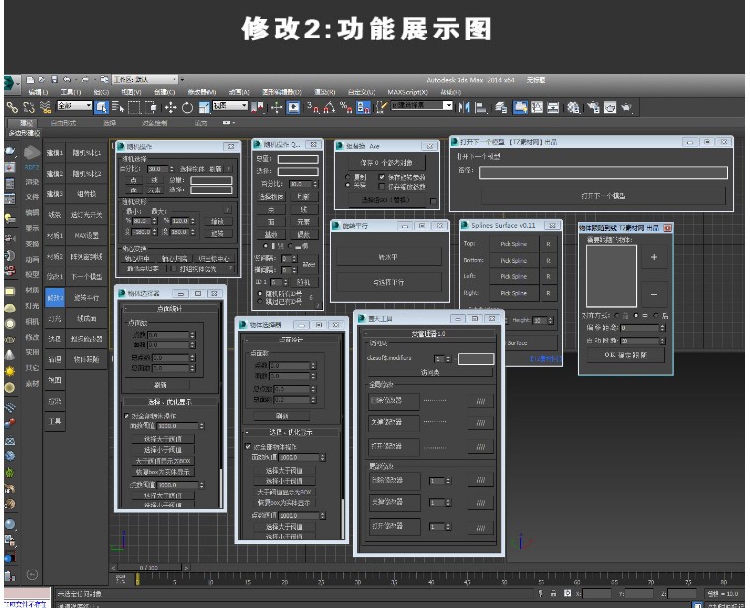Click the time slider 0/100 handle
This screenshot has width=750, height=608.
149,567
